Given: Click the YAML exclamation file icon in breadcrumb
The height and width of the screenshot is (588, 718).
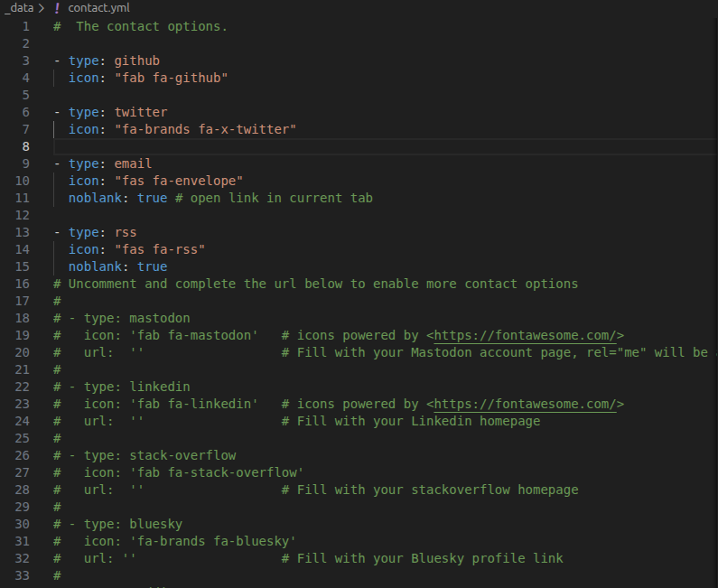Looking at the screenshot, I should (x=57, y=8).
